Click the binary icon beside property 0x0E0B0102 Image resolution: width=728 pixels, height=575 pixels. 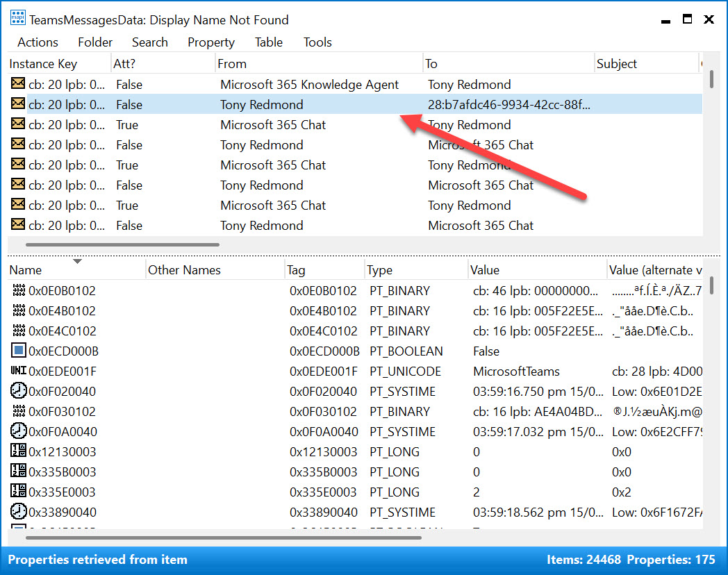(19, 291)
